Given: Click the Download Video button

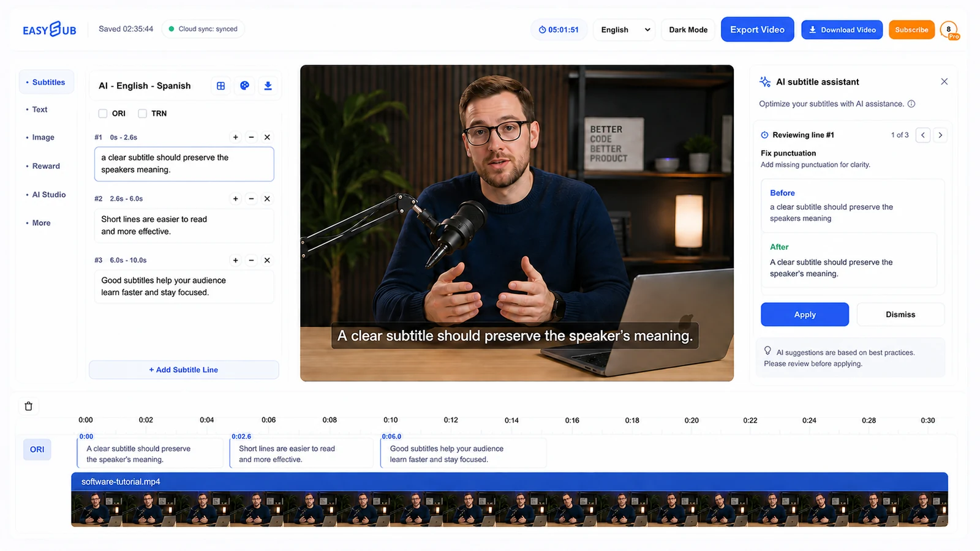Looking at the screenshot, I should pos(842,29).
